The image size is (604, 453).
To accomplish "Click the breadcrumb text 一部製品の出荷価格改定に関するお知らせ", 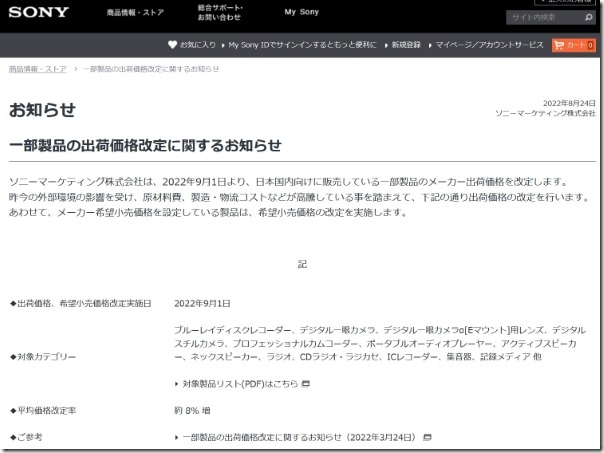I will click(x=151, y=69).
